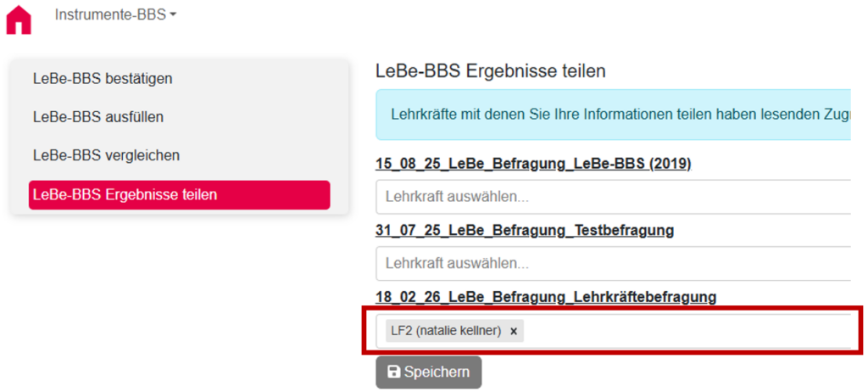This screenshot has width=868, height=392.
Task: Go to LeBe-BBS ausfüllen
Action: 98,117
